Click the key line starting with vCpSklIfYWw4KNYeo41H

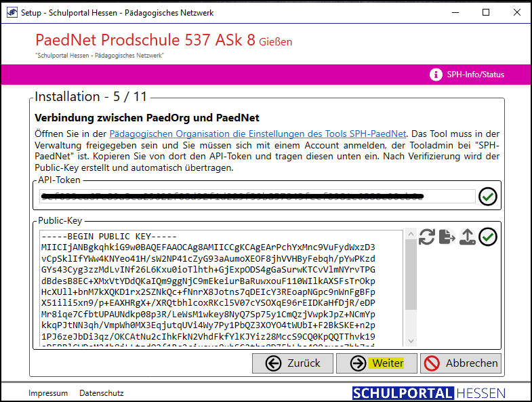pos(208,259)
